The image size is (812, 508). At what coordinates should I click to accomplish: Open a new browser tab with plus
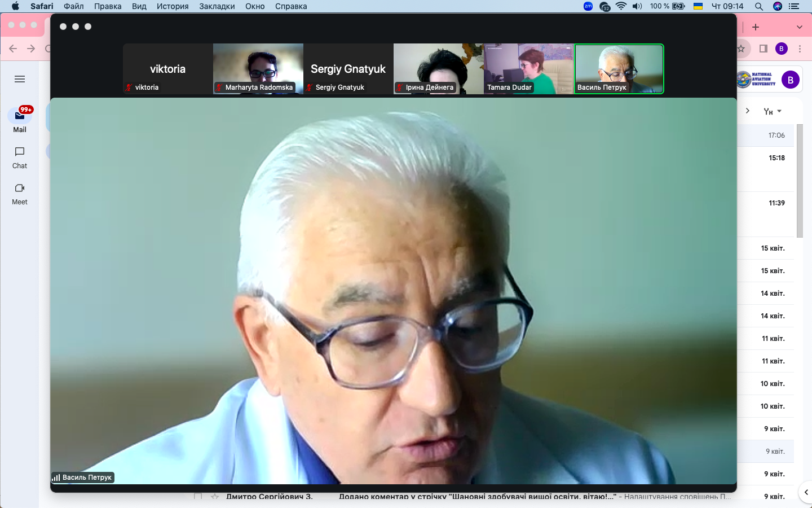756,27
